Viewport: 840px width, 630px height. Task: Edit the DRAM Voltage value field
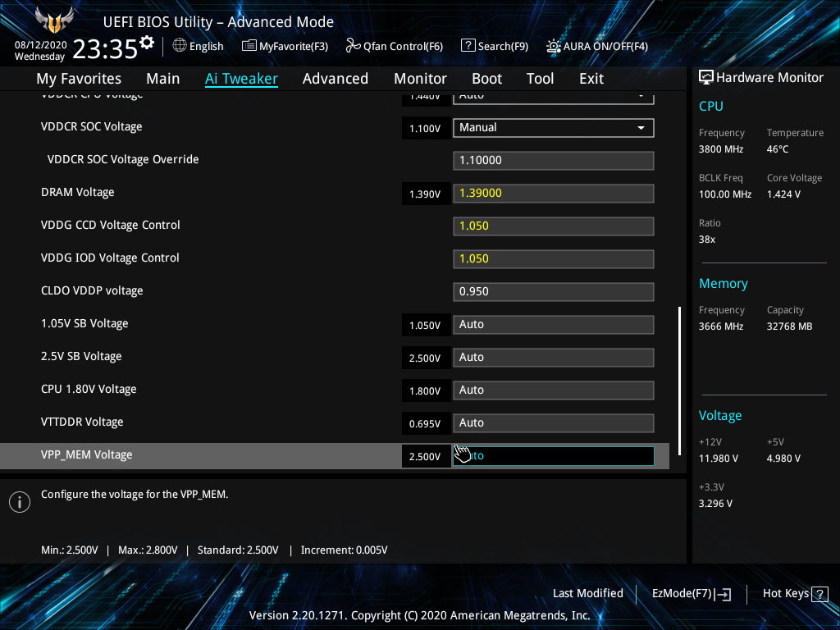click(x=554, y=194)
